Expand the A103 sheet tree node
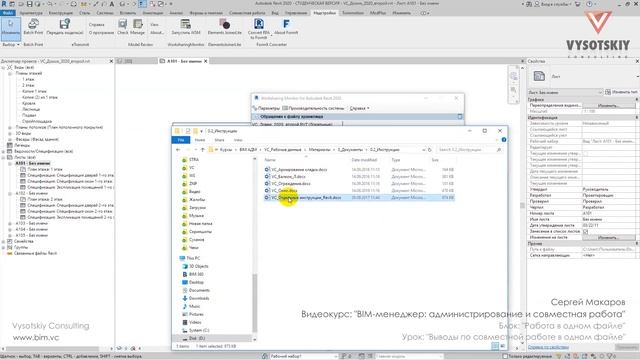Image resolution: width=640 pixels, height=360 pixels. click(x=10, y=224)
